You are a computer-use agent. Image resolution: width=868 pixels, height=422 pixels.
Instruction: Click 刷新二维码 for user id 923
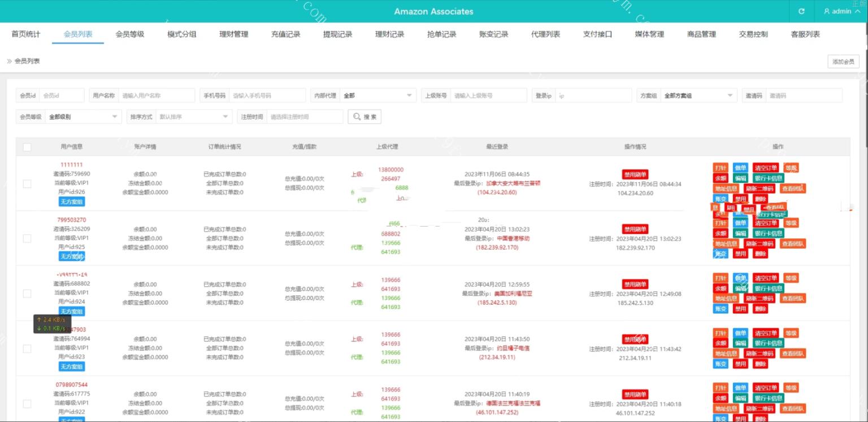tap(758, 354)
